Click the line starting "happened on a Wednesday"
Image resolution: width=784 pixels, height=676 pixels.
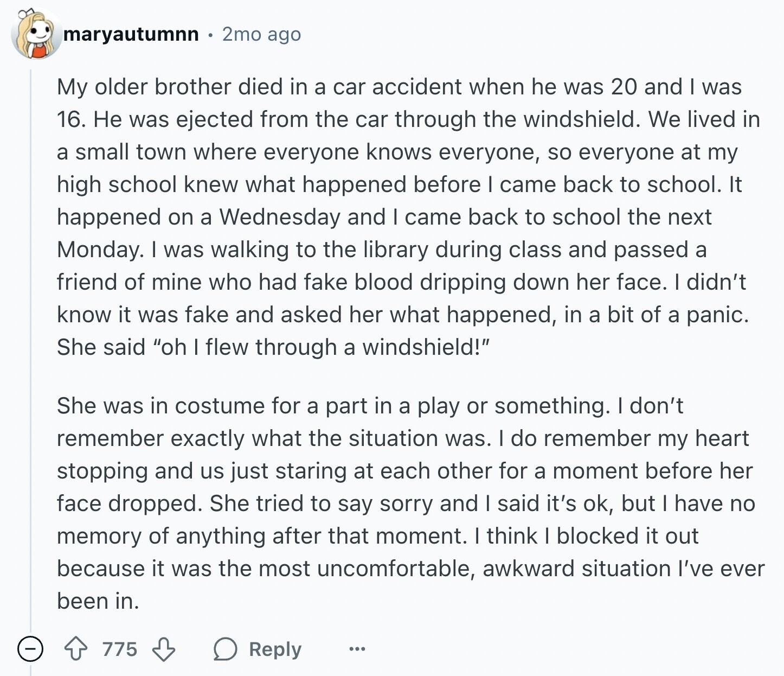tap(384, 217)
